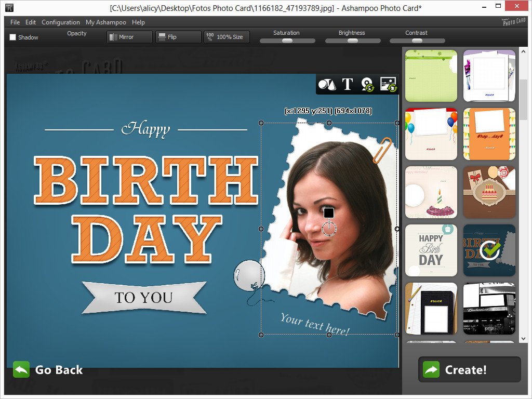Click the Mirror toolbar button

129,37
